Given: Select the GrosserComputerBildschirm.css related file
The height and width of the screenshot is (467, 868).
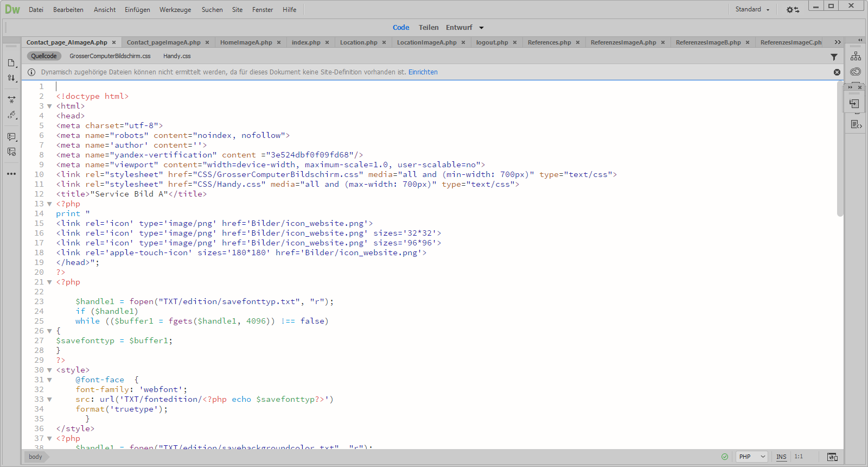Looking at the screenshot, I should (x=110, y=56).
